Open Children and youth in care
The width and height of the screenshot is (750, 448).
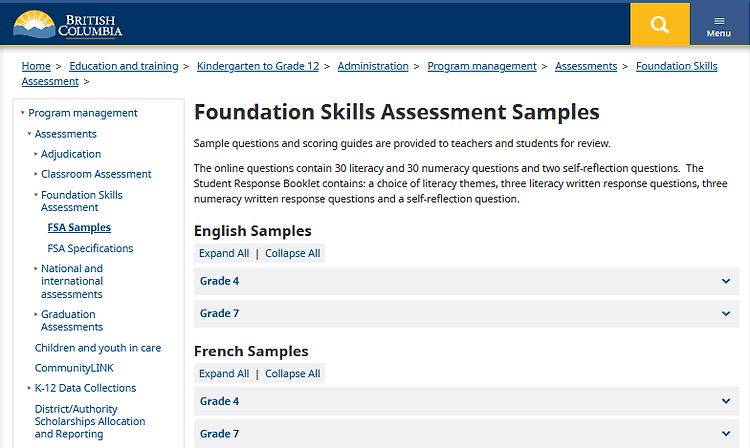click(x=98, y=348)
